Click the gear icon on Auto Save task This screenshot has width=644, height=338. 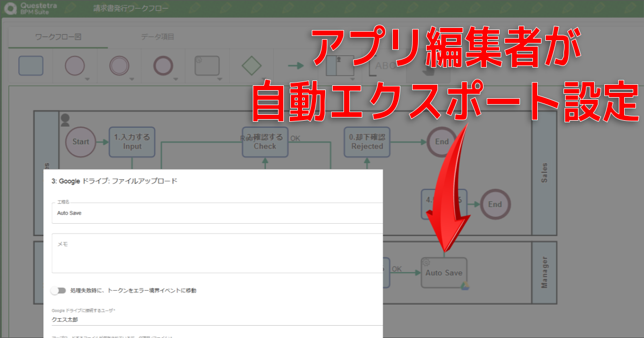click(x=427, y=262)
